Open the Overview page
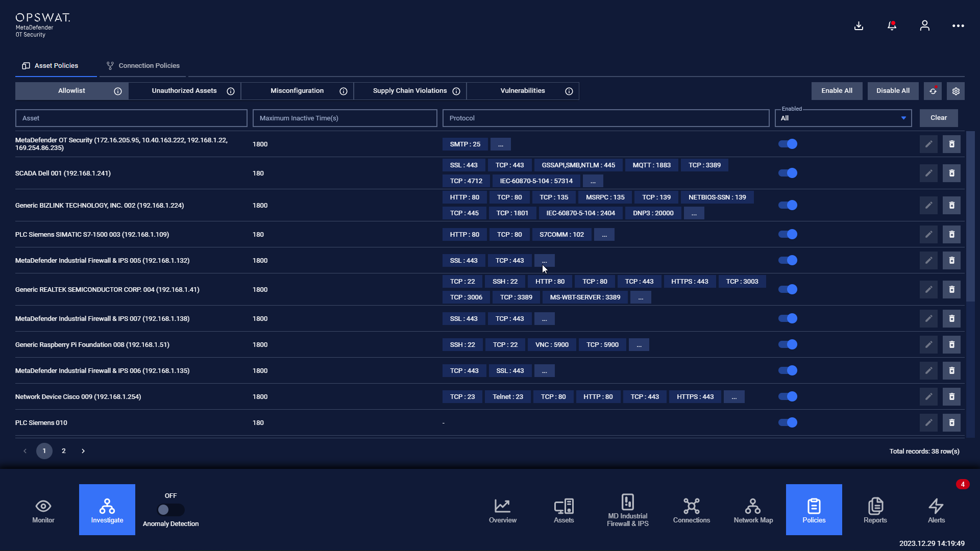The width and height of the screenshot is (980, 551). point(503,510)
